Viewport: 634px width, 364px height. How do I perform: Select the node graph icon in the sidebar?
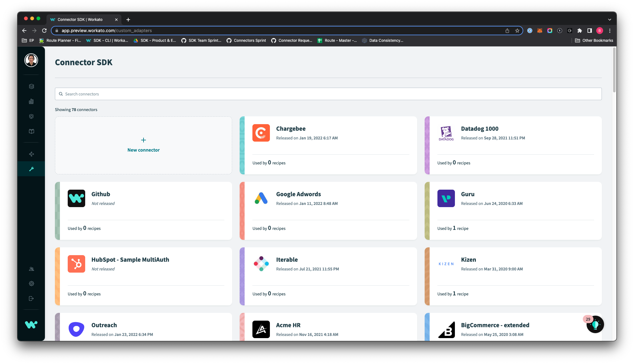(x=31, y=153)
